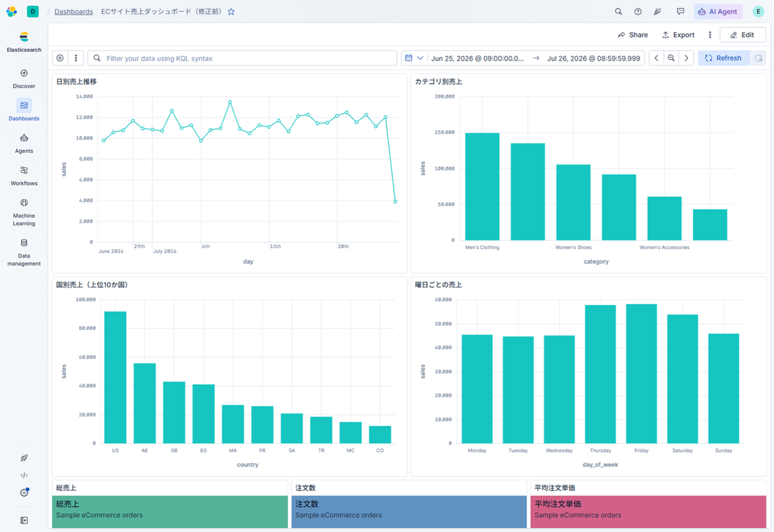774x532 pixels.
Task: Open Data management in the sidebar
Action: pyautogui.click(x=24, y=252)
